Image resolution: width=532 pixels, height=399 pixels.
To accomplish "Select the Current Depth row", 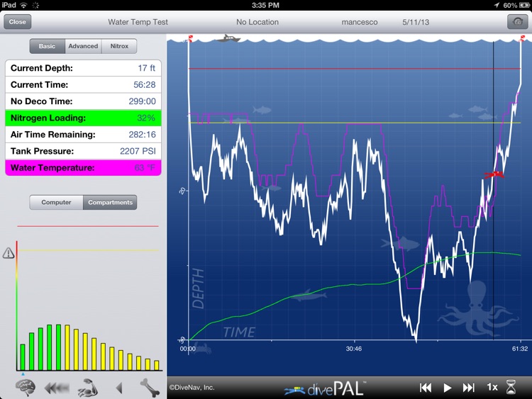I will coord(83,68).
